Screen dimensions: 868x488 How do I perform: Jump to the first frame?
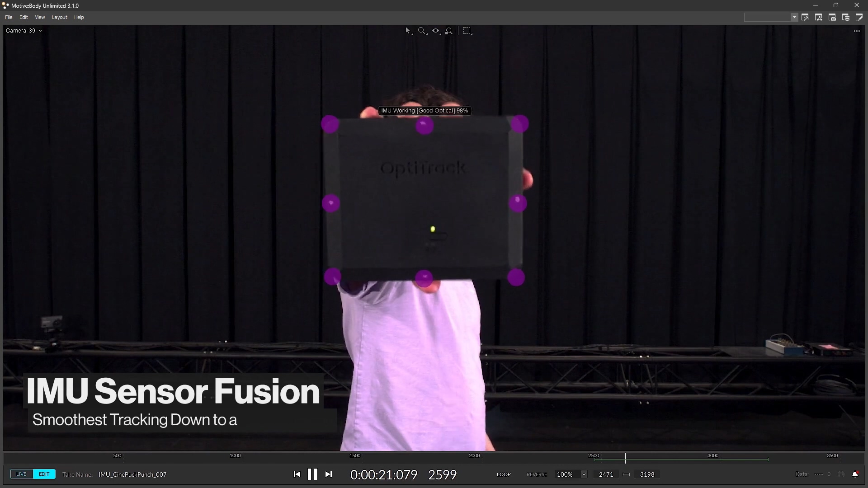click(297, 474)
